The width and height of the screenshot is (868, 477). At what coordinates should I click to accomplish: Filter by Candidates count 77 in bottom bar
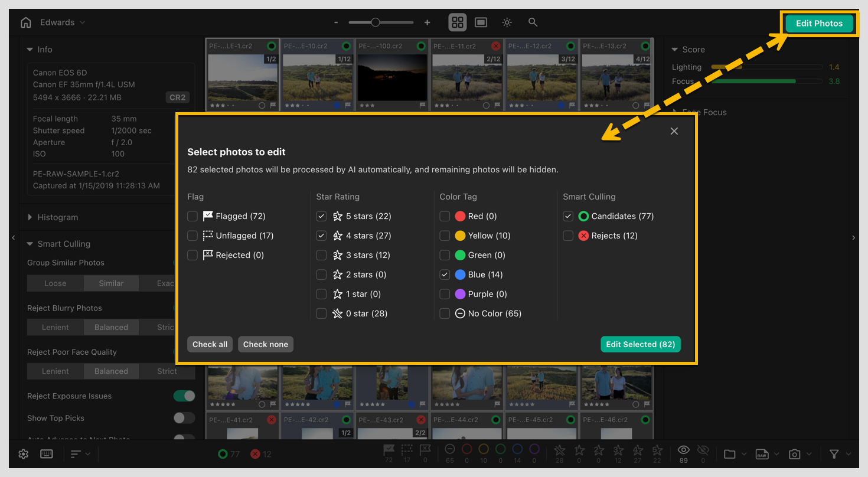coord(229,454)
